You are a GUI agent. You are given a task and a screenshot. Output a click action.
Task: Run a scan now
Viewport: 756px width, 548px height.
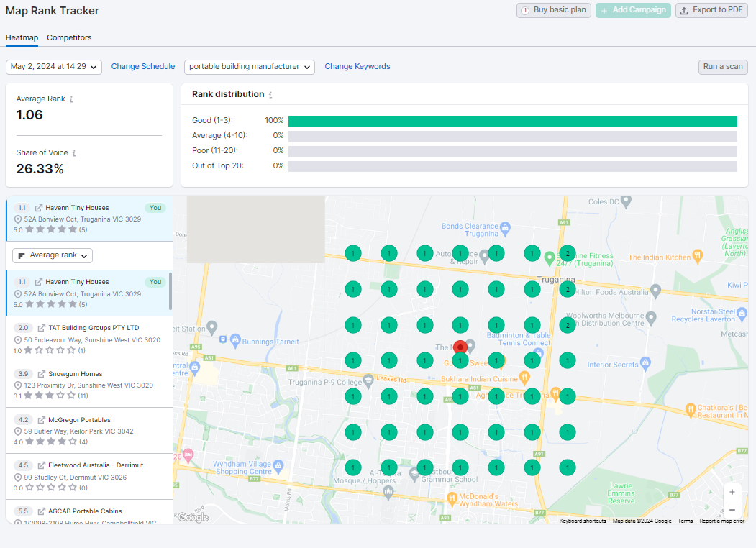723,66
